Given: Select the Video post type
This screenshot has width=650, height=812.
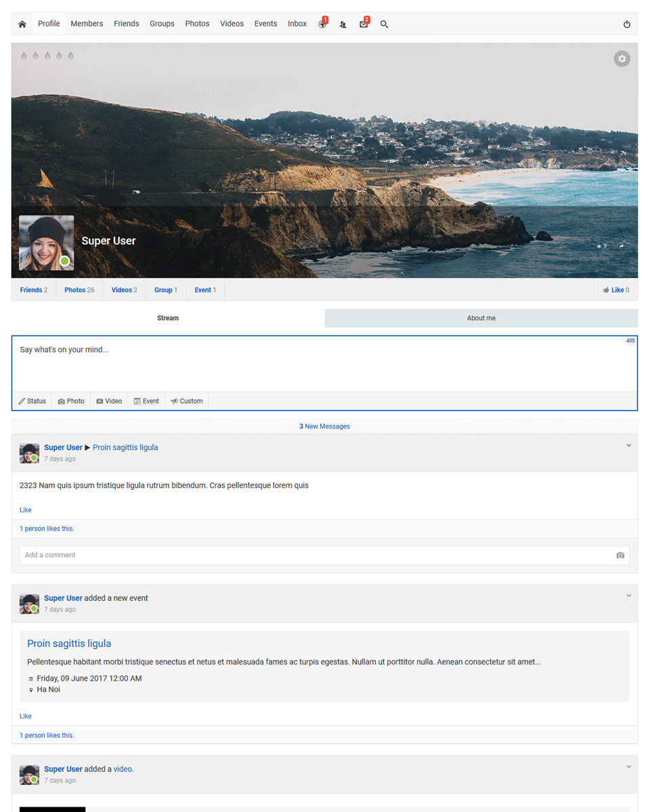Looking at the screenshot, I should pos(109,401).
